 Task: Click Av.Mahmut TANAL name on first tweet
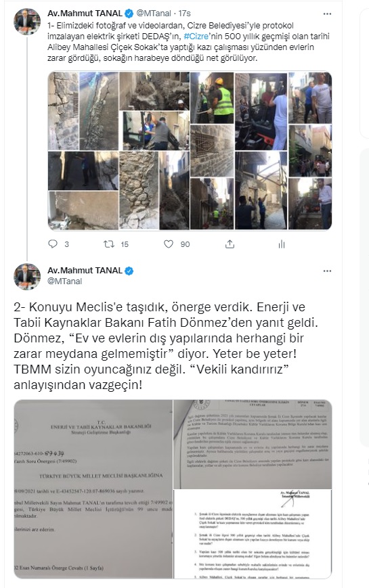(x=85, y=14)
